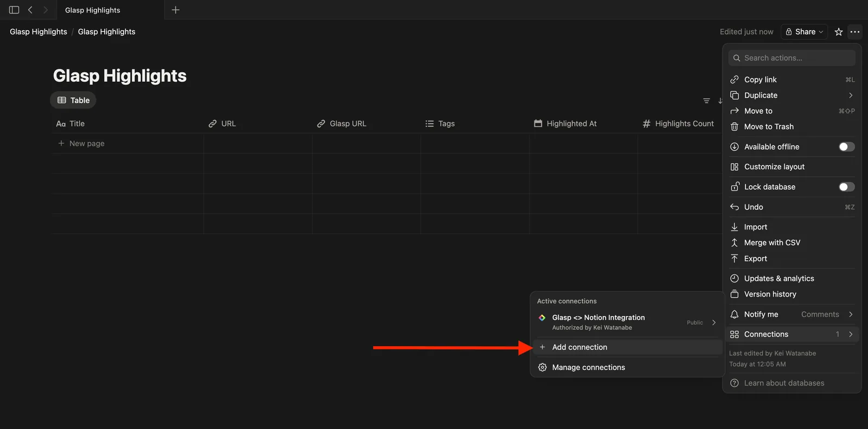Image resolution: width=868 pixels, height=429 pixels.
Task: Click the magnifier icon in search actions
Action: coord(737,58)
